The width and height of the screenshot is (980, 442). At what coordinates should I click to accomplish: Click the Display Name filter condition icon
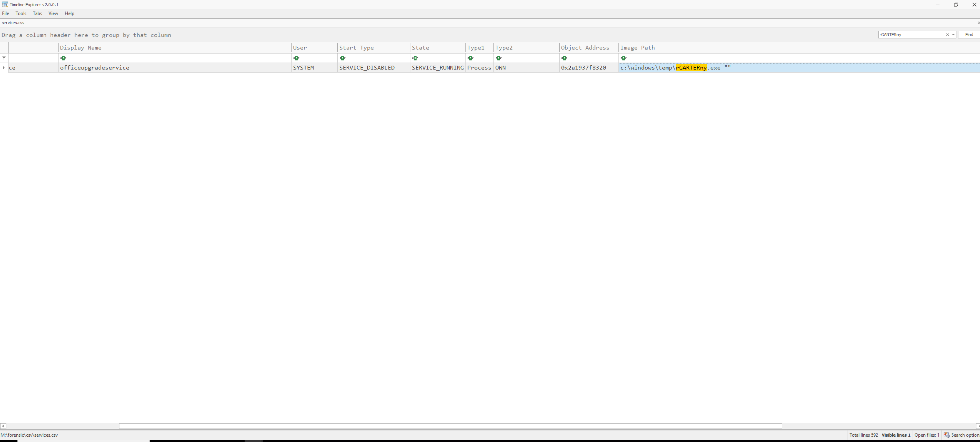tap(63, 58)
